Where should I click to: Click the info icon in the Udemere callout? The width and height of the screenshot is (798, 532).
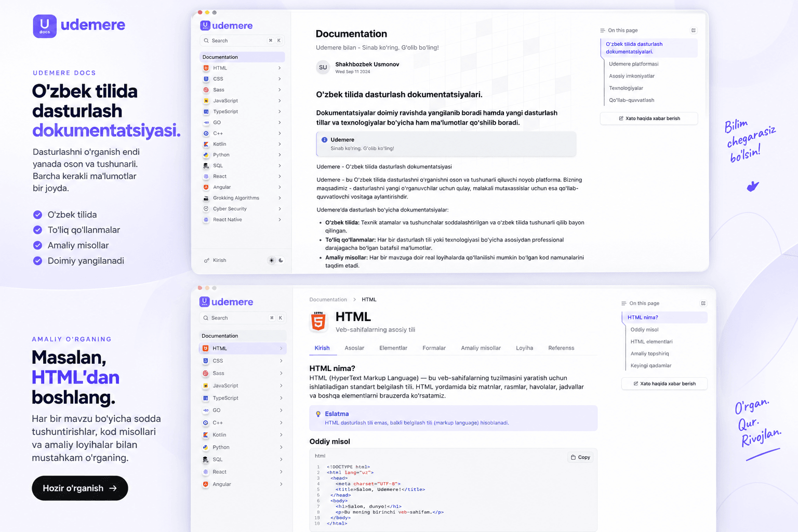(x=324, y=140)
